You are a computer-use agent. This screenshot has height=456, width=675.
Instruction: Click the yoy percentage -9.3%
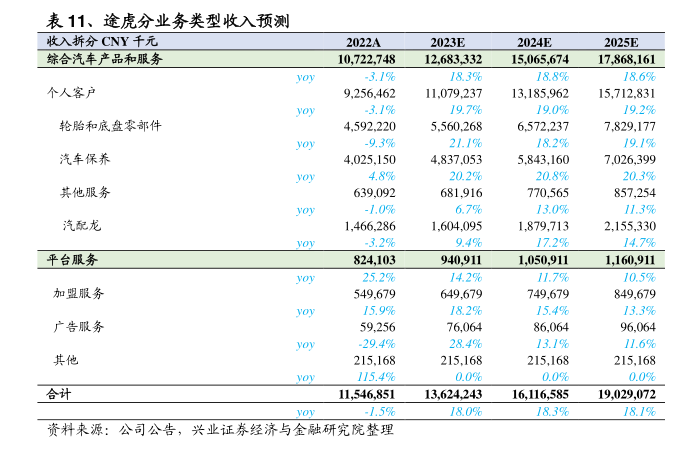coord(380,143)
